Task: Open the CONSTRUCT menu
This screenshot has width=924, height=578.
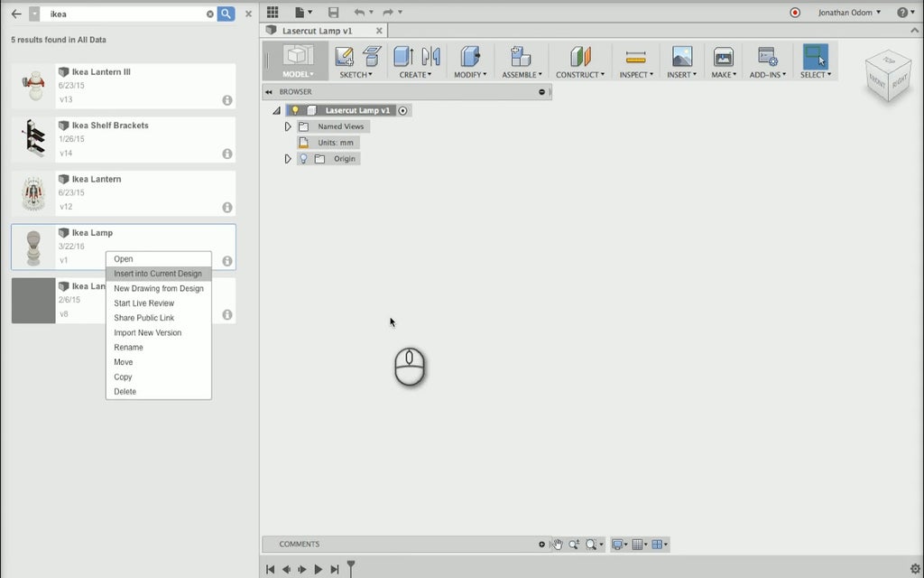Action: click(580, 75)
